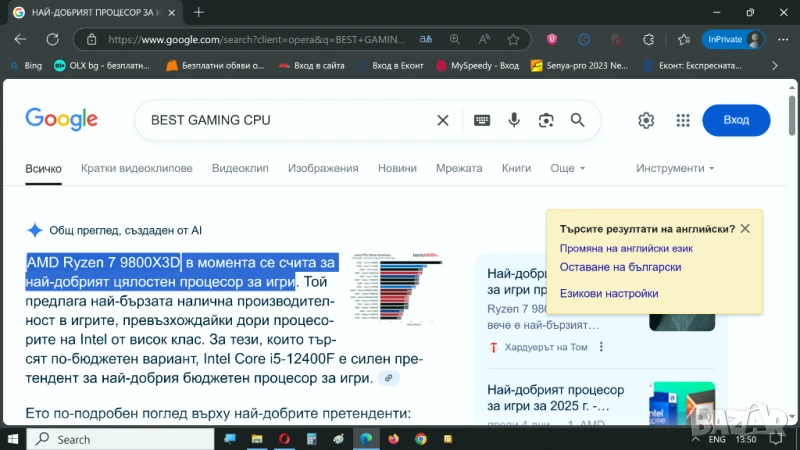The image size is (800, 450).
Task: Click the browser back arrow
Action: pos(20,39)
